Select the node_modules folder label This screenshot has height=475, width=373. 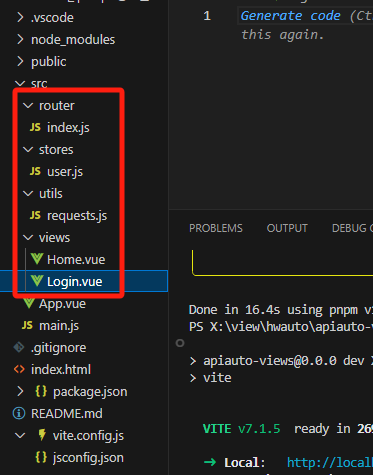[x=73, y=39]
